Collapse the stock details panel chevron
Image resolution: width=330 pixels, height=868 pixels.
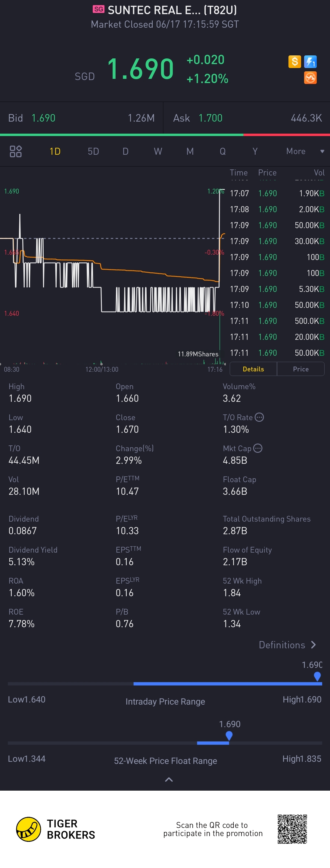[x=169, y=780]
